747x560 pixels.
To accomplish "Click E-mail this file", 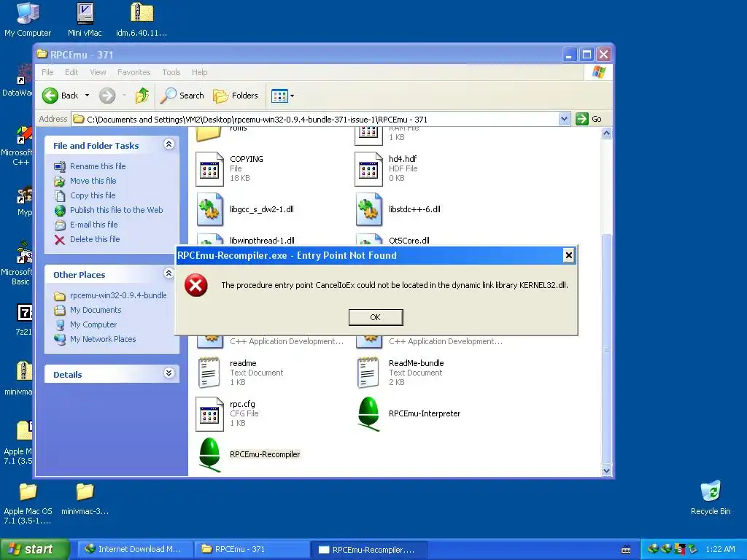I will click(94, 225).
